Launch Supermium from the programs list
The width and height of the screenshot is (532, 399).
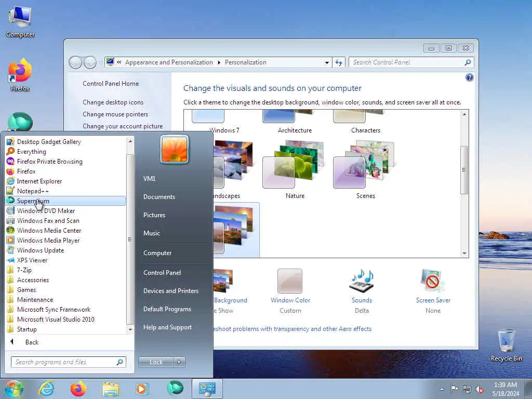(x=65, y=201)
